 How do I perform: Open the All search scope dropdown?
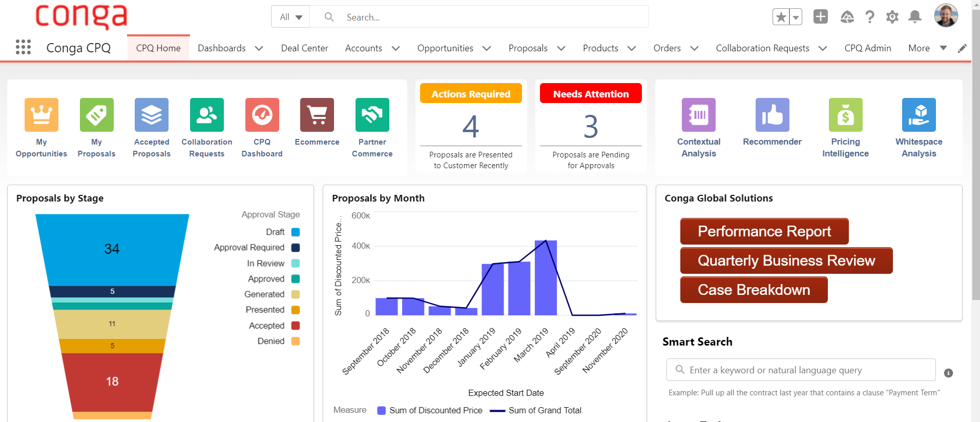290,17
